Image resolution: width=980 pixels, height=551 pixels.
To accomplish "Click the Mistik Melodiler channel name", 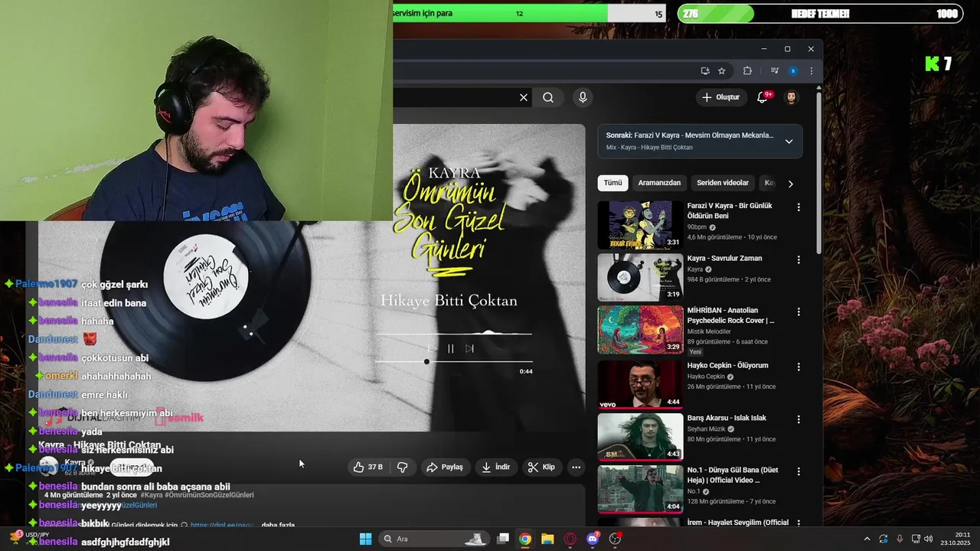I will [x=709, y=331].
